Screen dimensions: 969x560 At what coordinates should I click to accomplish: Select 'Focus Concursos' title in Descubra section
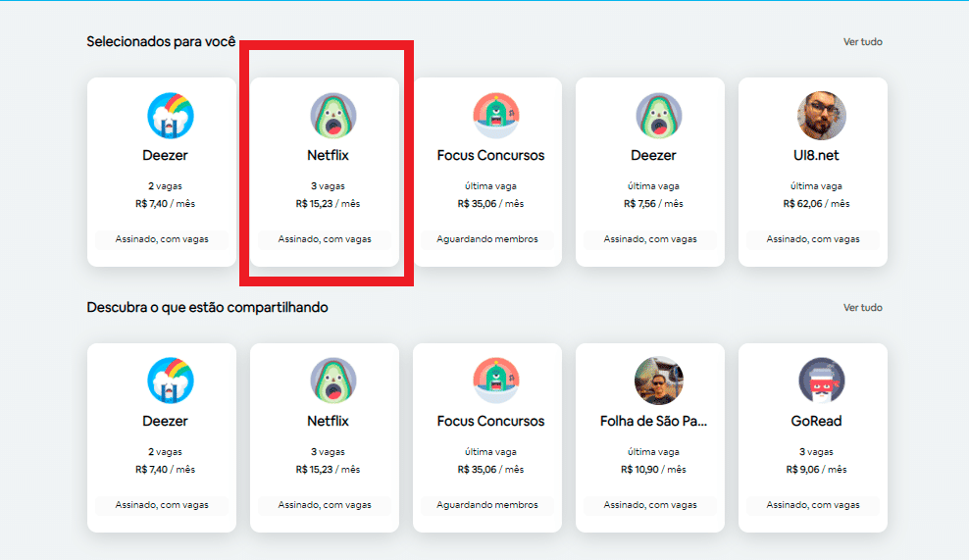point(490,421)
